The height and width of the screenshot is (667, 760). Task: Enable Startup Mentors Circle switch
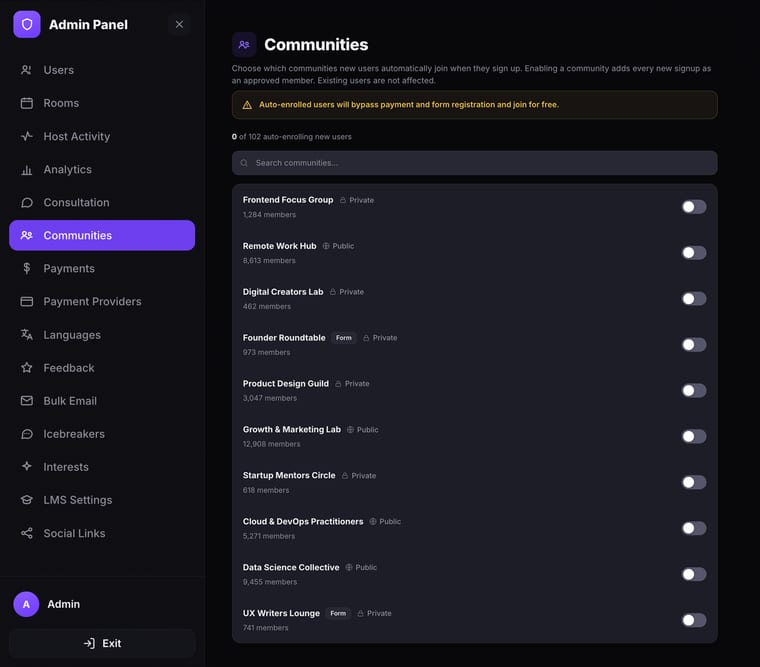[x=694, y=482]
